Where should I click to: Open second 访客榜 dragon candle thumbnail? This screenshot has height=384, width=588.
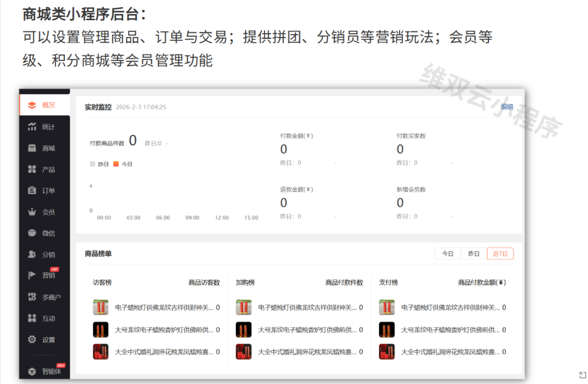coord(101,330)
